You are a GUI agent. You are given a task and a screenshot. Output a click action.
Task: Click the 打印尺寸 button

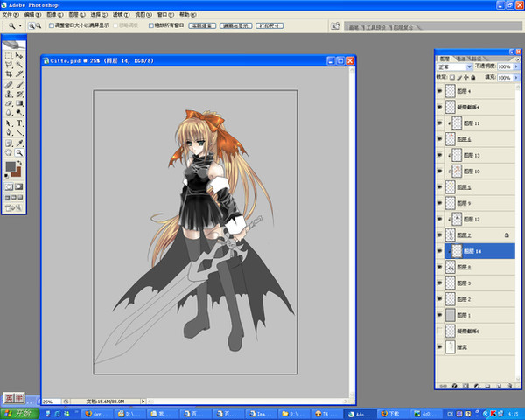pyautogui.click(x=269, y=25)
